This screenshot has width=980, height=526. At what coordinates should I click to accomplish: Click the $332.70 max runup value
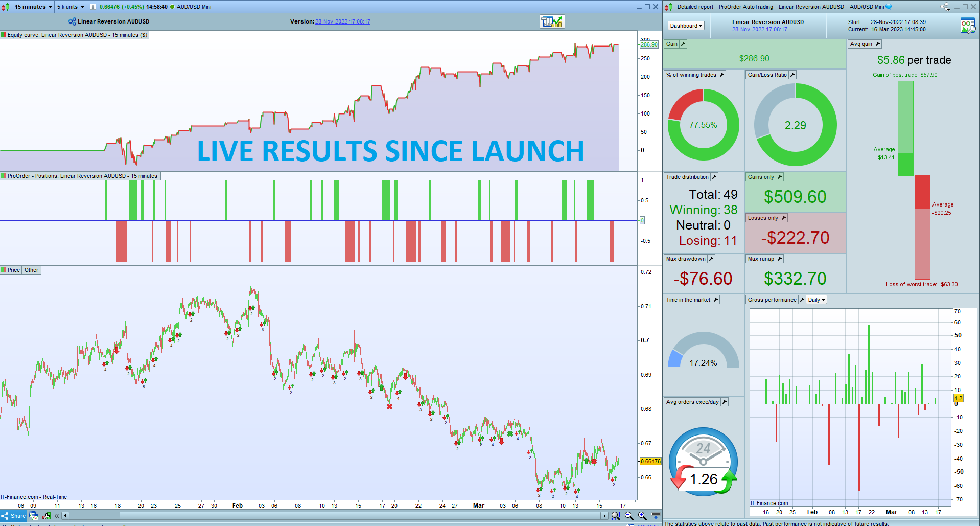click(x=795, y=279)
